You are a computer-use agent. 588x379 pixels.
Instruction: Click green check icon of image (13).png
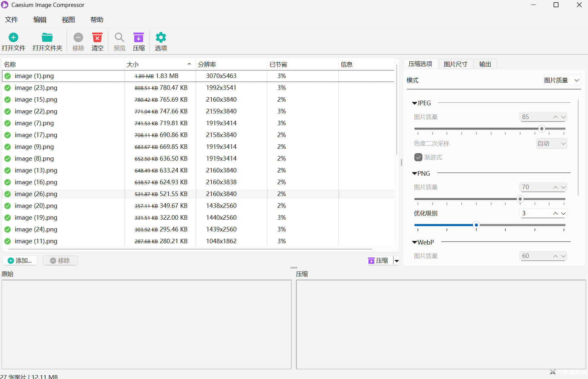click(8, 170)
